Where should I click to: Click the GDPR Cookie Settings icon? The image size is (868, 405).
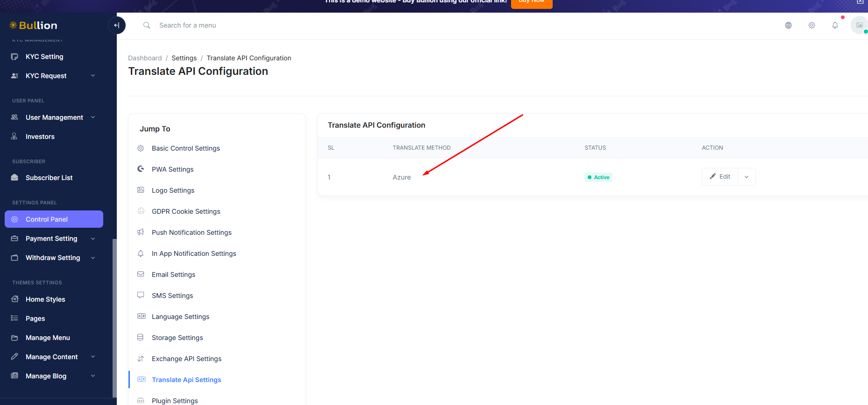(141, 211)
